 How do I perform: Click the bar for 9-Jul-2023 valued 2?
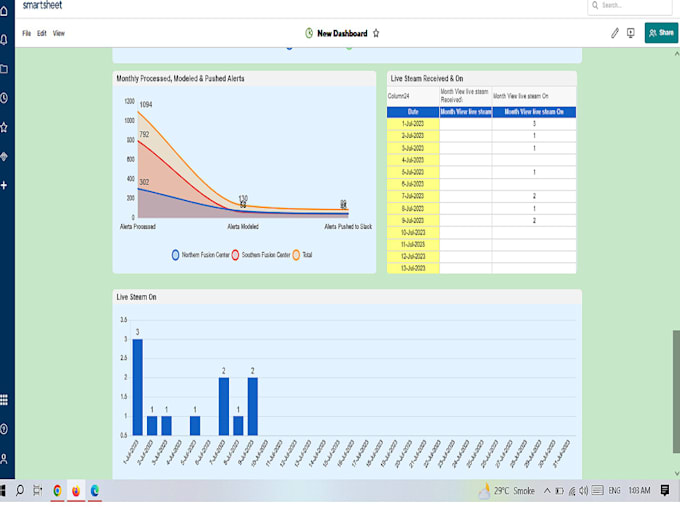point(253,406)
